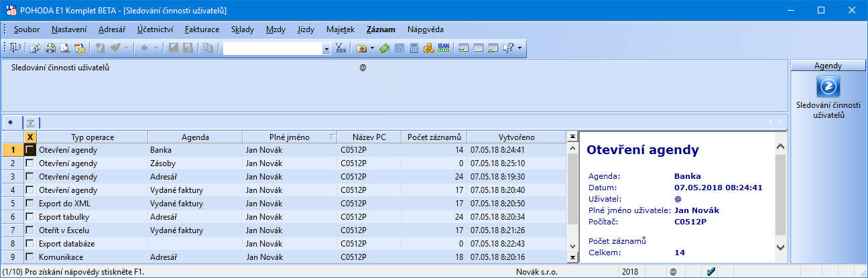
Task: Select the asterisk tab above table
Action: pos(11,122)
